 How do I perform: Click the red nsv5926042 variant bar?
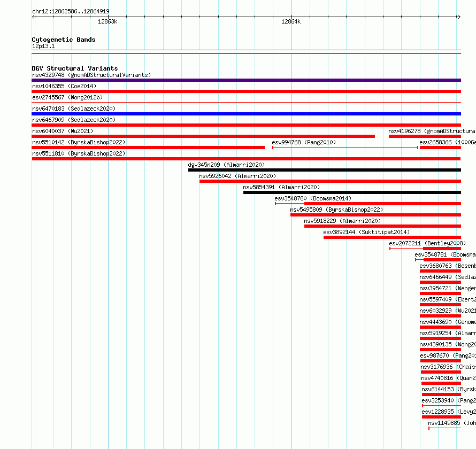[x=331, y=181]
